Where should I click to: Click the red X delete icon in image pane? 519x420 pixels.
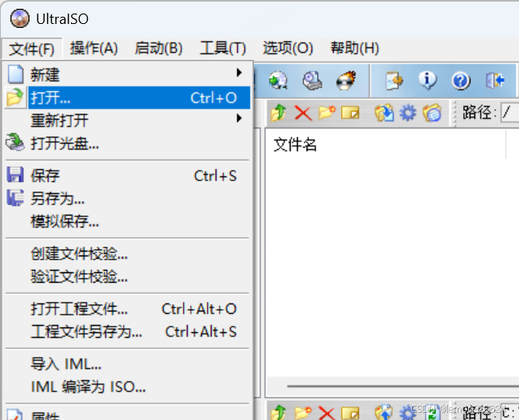(x=303, y=113)
